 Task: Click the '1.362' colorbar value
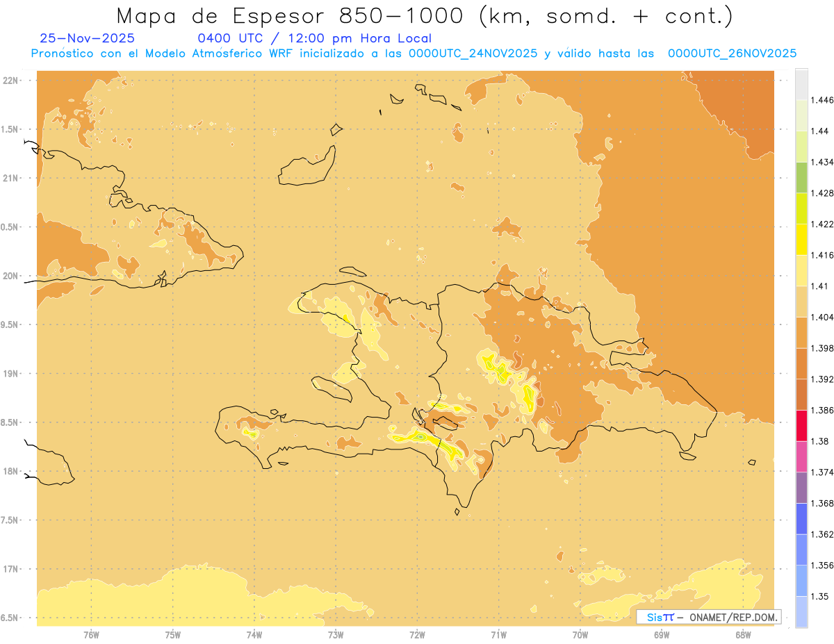tap(822, 534)
